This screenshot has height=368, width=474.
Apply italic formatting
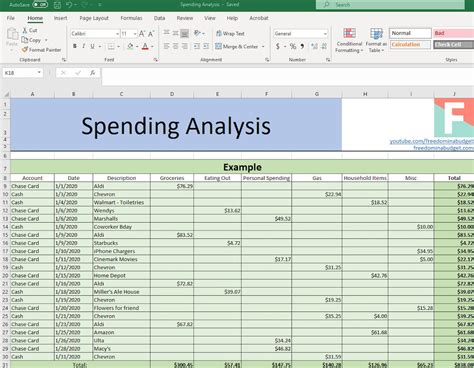click(x=84, y=46)
